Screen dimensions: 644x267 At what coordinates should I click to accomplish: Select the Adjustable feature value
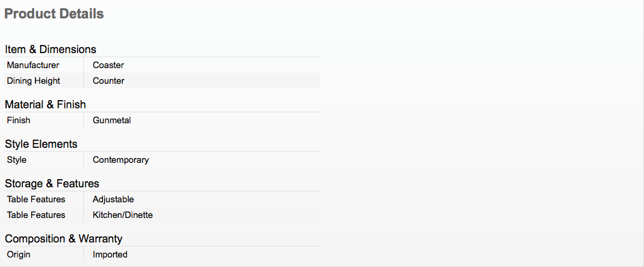pyautogui.click(x=113, y=199)
